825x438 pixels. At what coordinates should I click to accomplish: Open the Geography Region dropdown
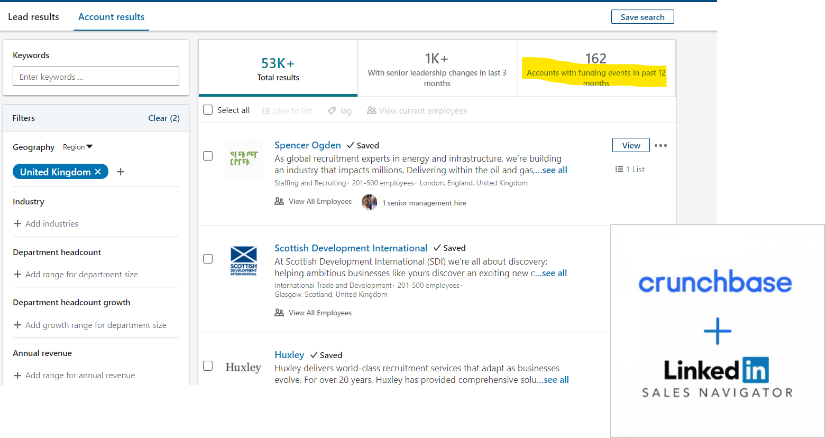77,147
